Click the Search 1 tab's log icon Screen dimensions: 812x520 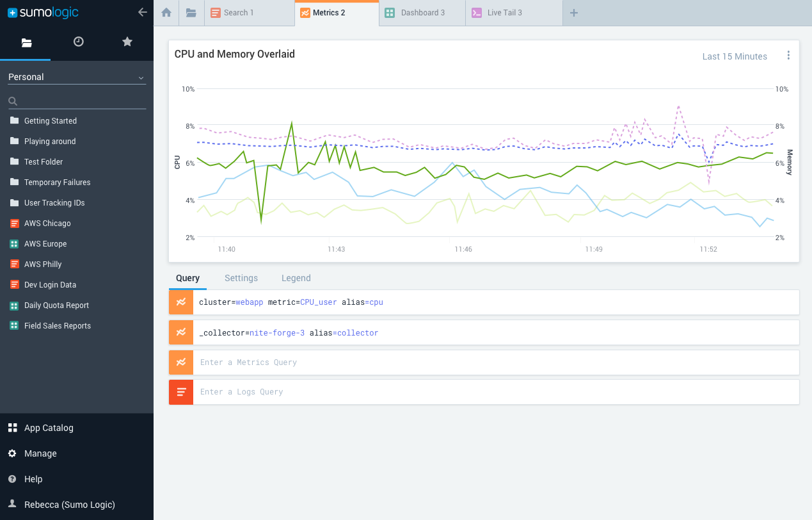pyautogui.click(x=216, y=13)
